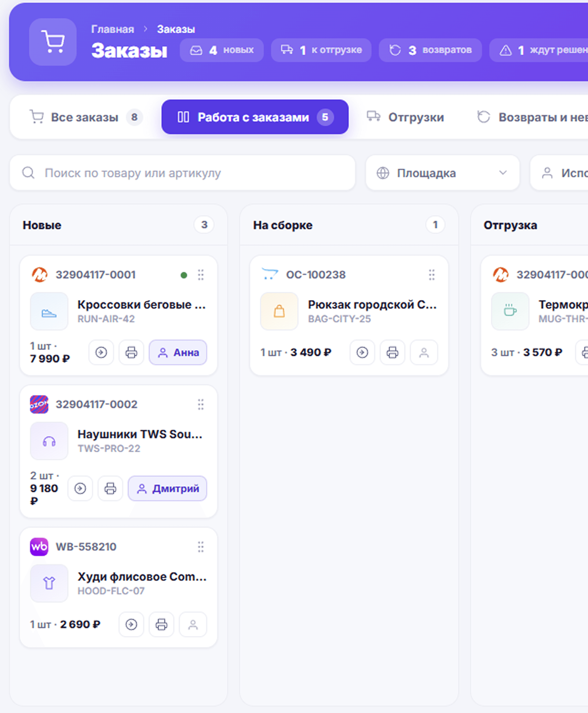Open drag handle on order OC-100238
The image size is (588, 713).
coord(432,275)
